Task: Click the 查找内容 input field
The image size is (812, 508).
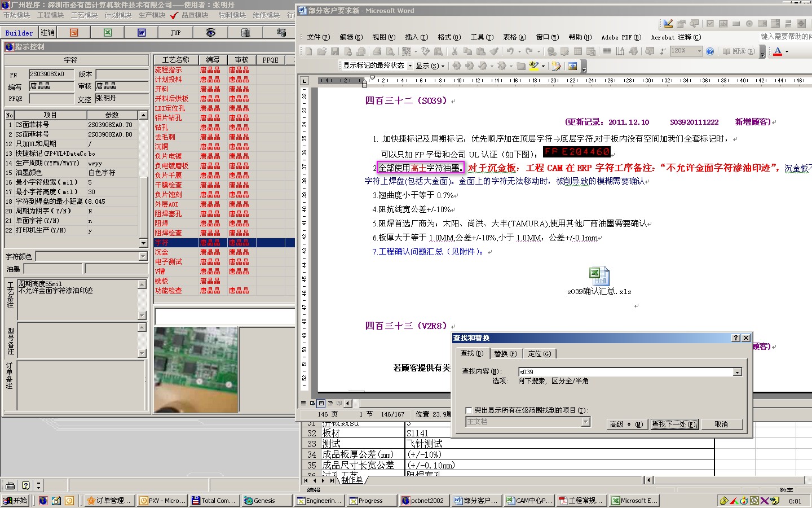Action: click(x=625, y=372)
